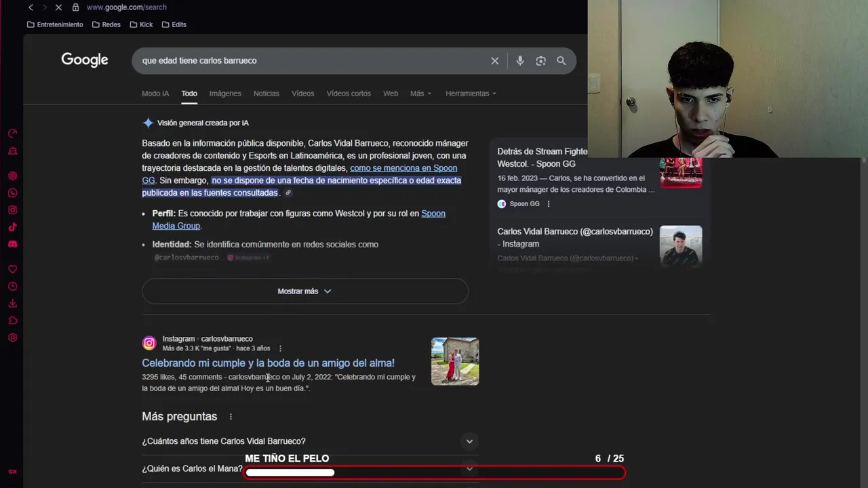
Task: Go back with browser back arrow
Action: (31, 7)
